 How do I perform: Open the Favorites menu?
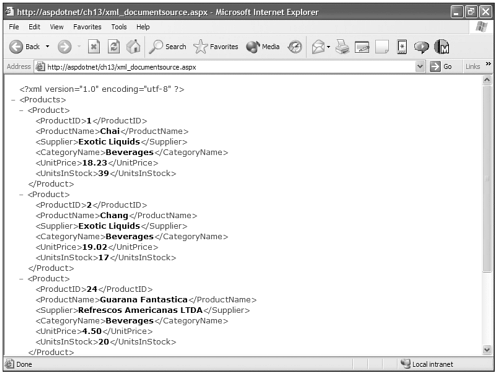point(87,27)
